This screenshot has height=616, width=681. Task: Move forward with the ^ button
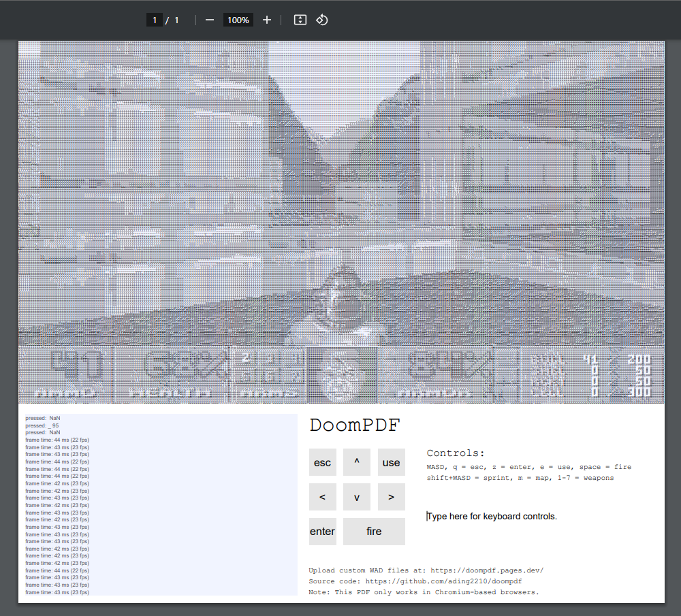point(357,462)
